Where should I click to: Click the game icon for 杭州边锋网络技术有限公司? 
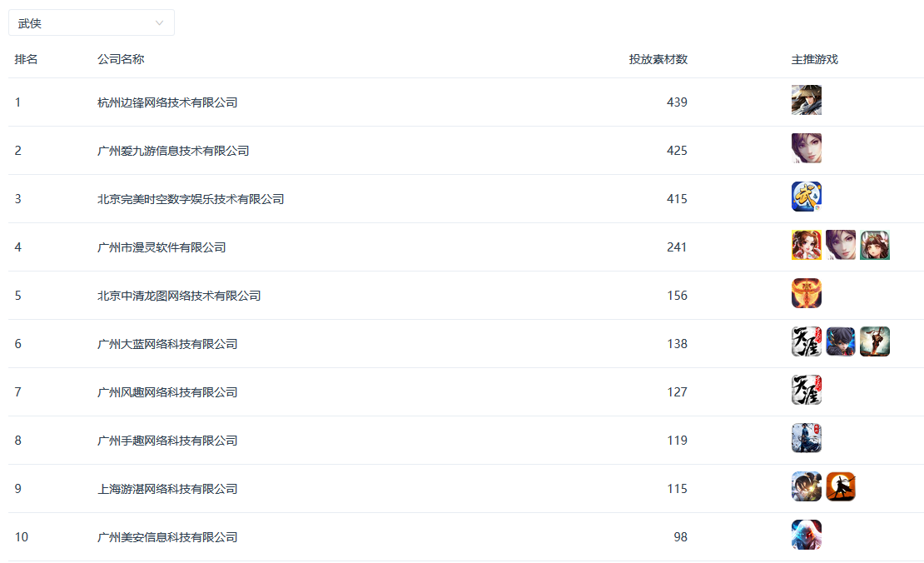point(806,100)
